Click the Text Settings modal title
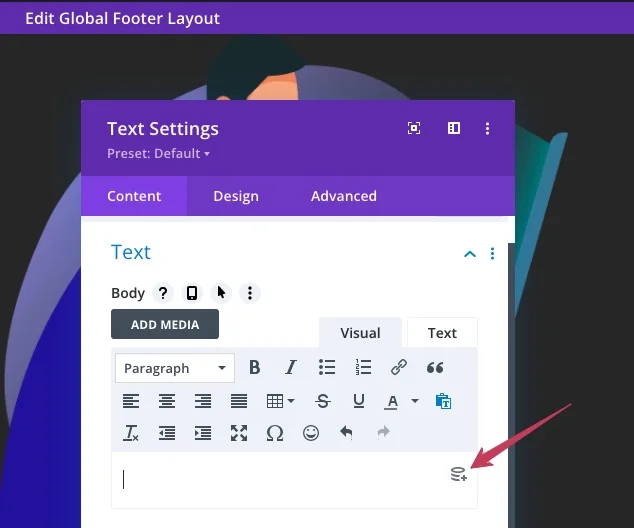 (x=163, y=129)
